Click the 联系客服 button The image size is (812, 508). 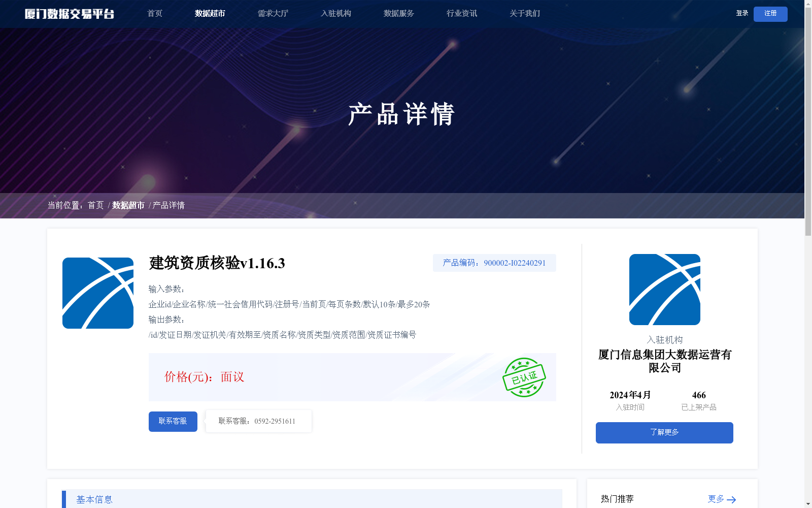(173, 422)
